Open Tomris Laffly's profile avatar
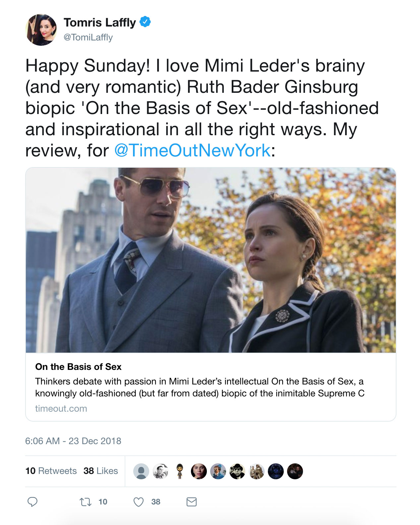 pos(41,30)
